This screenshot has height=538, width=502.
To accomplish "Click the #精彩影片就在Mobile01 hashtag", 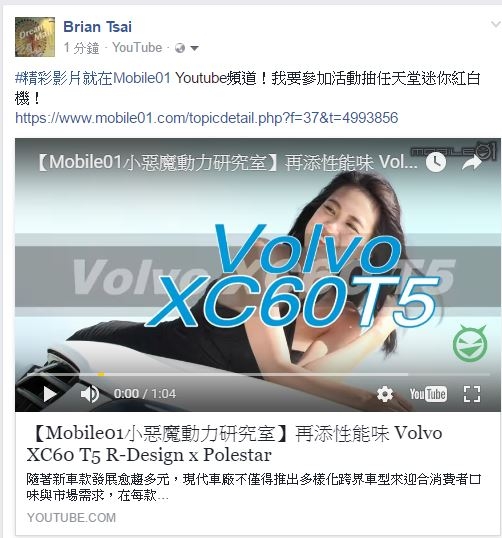I will pyautogui.click(x=93, y=79).
